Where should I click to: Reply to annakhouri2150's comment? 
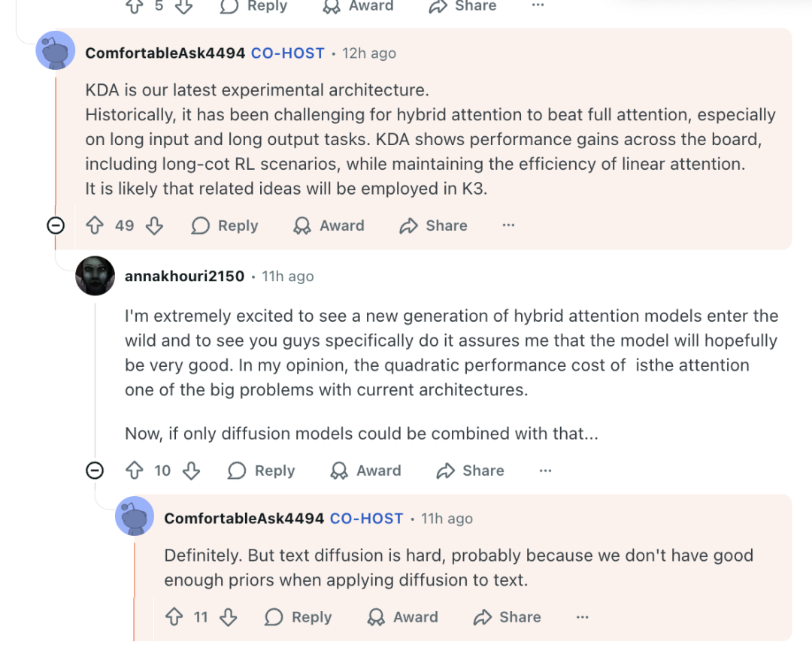(262, 471)
